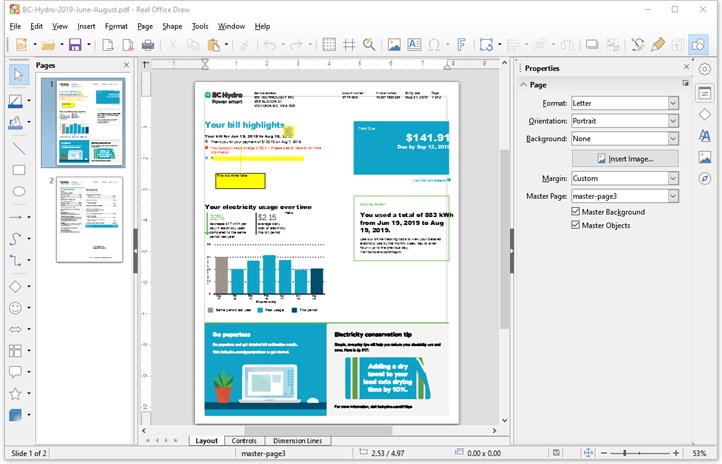Image resolution: width=722 pixels, height=464 pixels.
Task: Select the Ellipse shape tool
Action: coord(19,191)
